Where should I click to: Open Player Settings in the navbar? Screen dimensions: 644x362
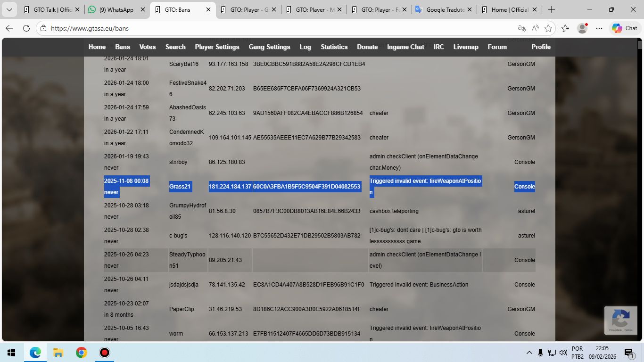[x=217, y=47]
